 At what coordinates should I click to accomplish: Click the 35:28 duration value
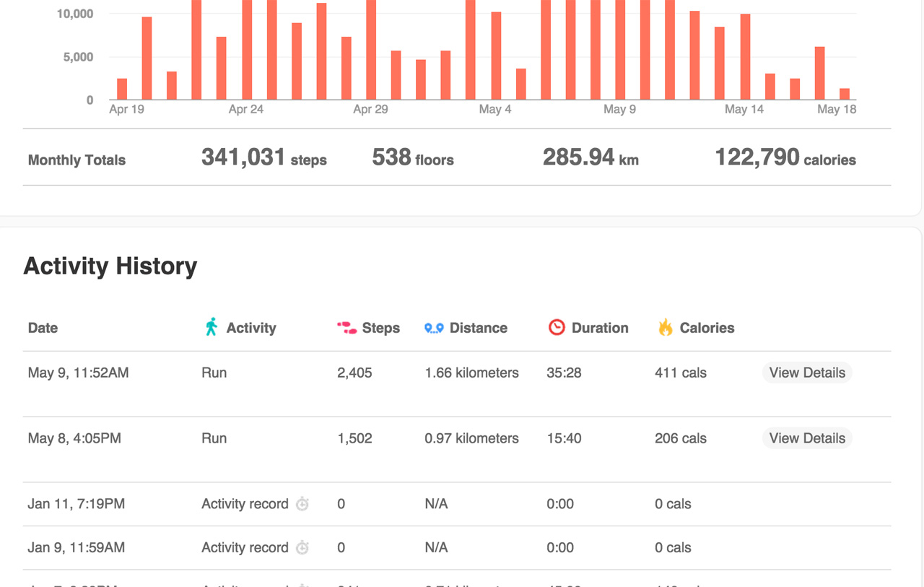[x=564, y=373]
